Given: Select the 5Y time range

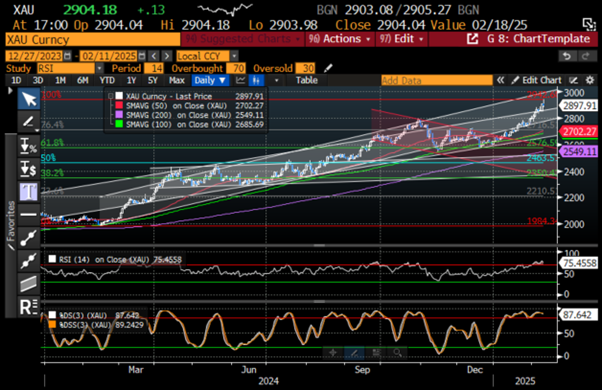Looking at the screenshot, I should click(153, 80).
